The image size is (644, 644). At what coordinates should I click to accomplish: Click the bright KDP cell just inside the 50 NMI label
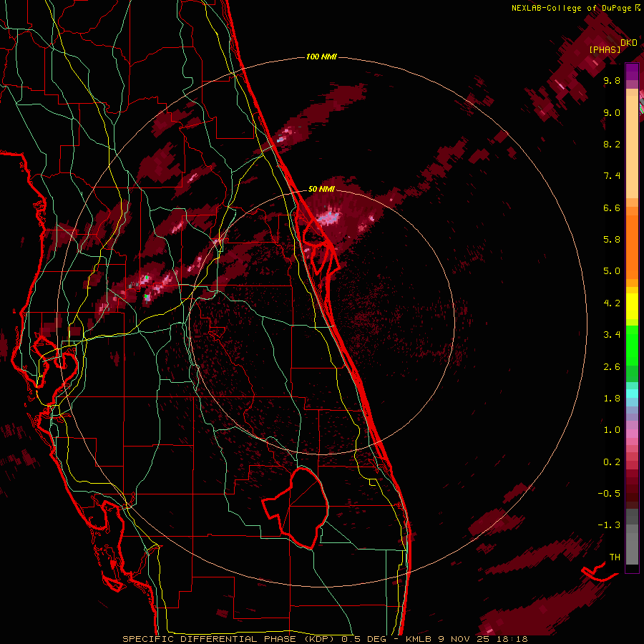(x=328, y=216)
